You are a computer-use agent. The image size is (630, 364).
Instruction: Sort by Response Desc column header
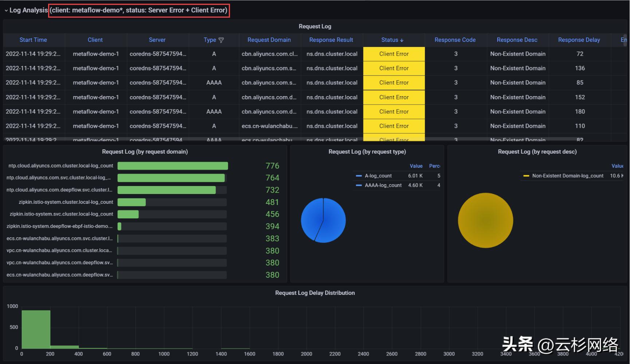[x=517, y=40]
